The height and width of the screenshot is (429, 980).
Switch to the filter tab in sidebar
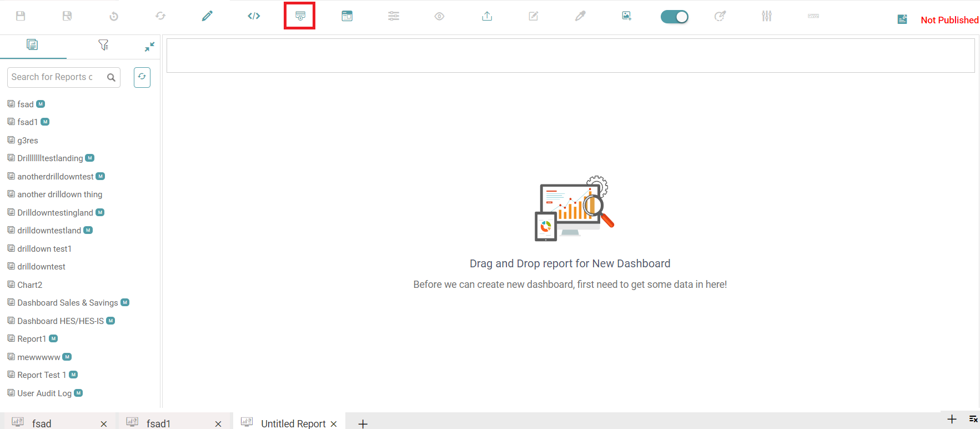pos(103,45)
